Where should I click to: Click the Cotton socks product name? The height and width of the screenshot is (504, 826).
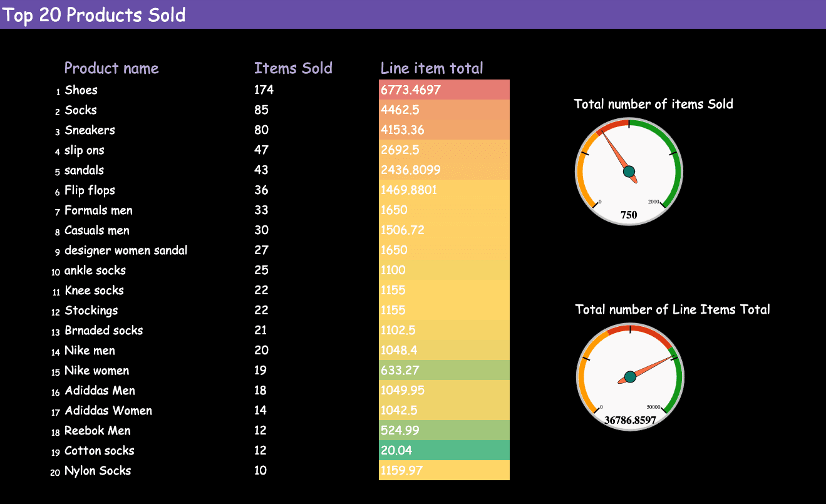pyautogui.click(x=100, y=451)
